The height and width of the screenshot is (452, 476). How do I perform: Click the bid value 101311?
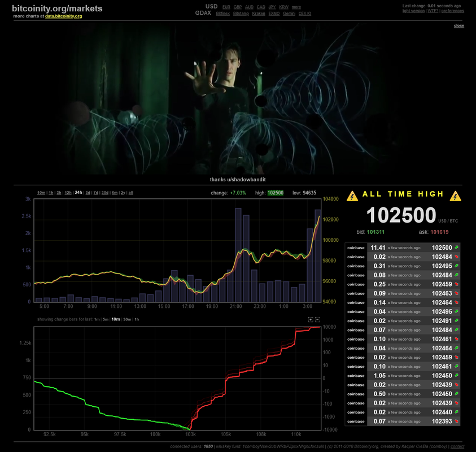(x=375, y=232)
